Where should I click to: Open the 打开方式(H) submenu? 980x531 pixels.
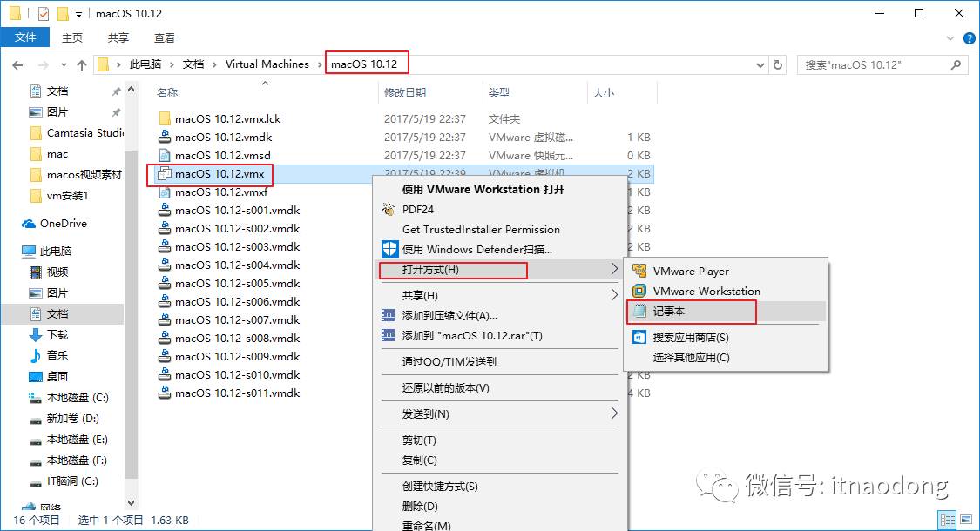coord(499,269)
